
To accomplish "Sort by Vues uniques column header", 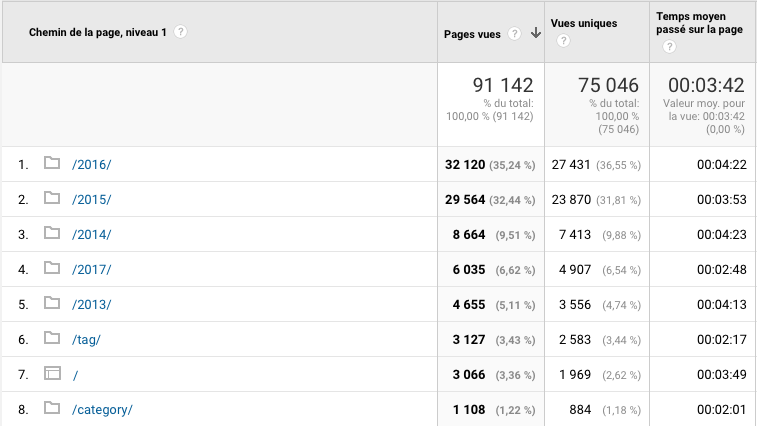I will click(x=583, y=23).
